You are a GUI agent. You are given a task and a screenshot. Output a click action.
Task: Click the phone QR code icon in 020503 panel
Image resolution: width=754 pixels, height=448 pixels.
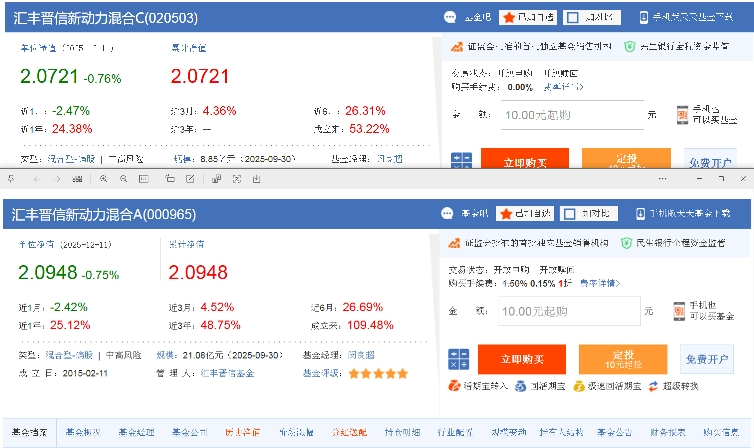[x=682, y=115]
